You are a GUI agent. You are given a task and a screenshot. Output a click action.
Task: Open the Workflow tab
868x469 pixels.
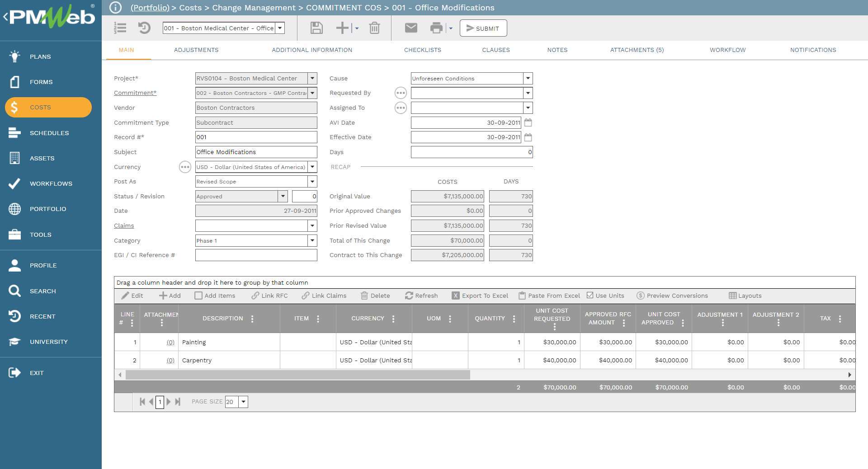coord(727,50)
